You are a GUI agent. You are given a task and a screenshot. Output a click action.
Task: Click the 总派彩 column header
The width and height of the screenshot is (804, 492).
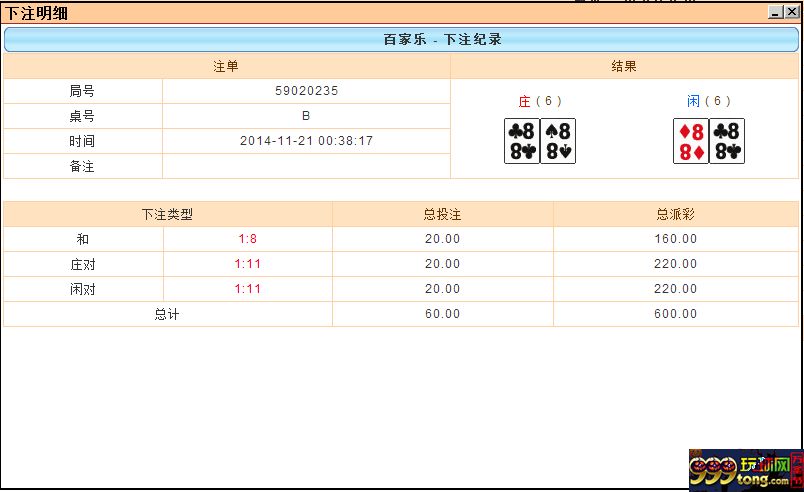coord(676,214)
